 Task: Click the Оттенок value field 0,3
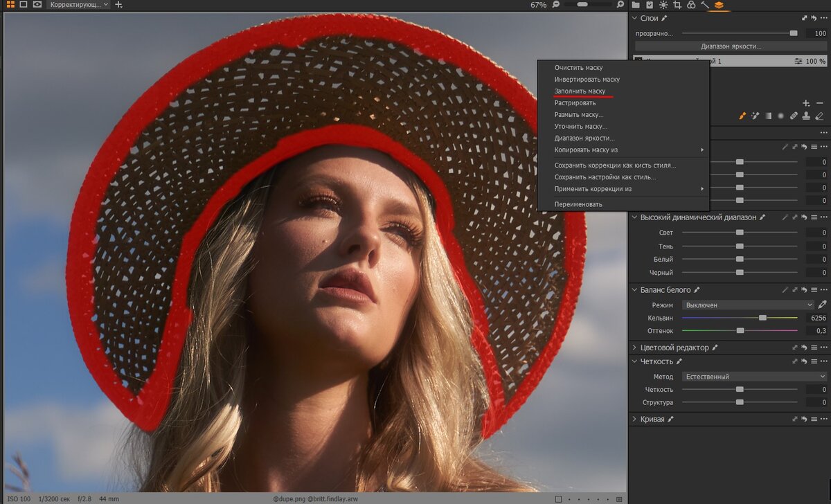point(816,331)
